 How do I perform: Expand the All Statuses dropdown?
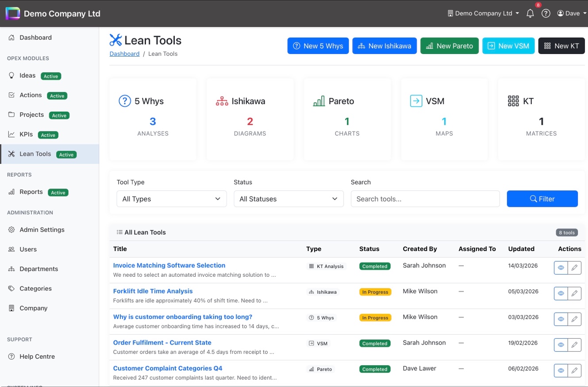point(288,199)
